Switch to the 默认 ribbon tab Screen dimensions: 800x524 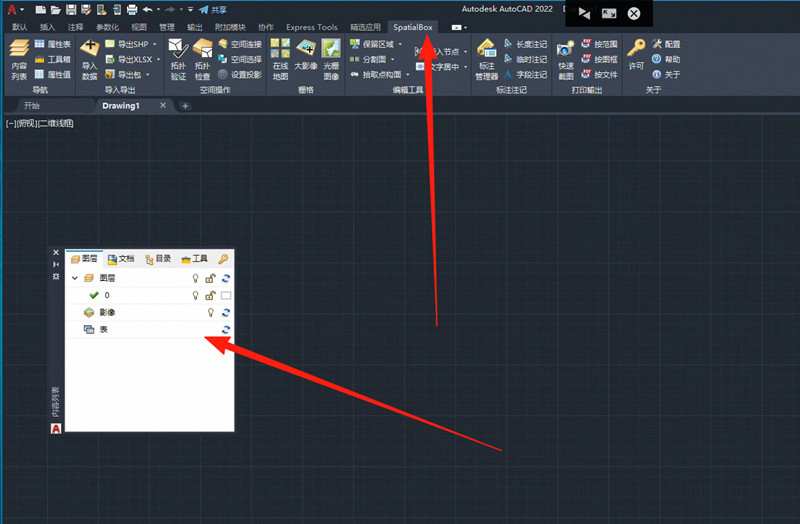[19, 27]
